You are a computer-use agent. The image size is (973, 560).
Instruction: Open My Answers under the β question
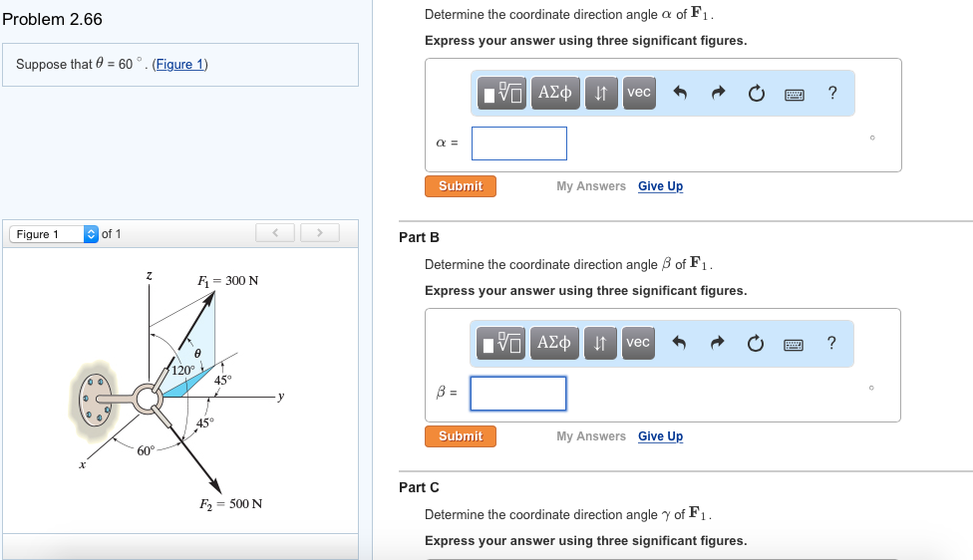pos(591,436)
